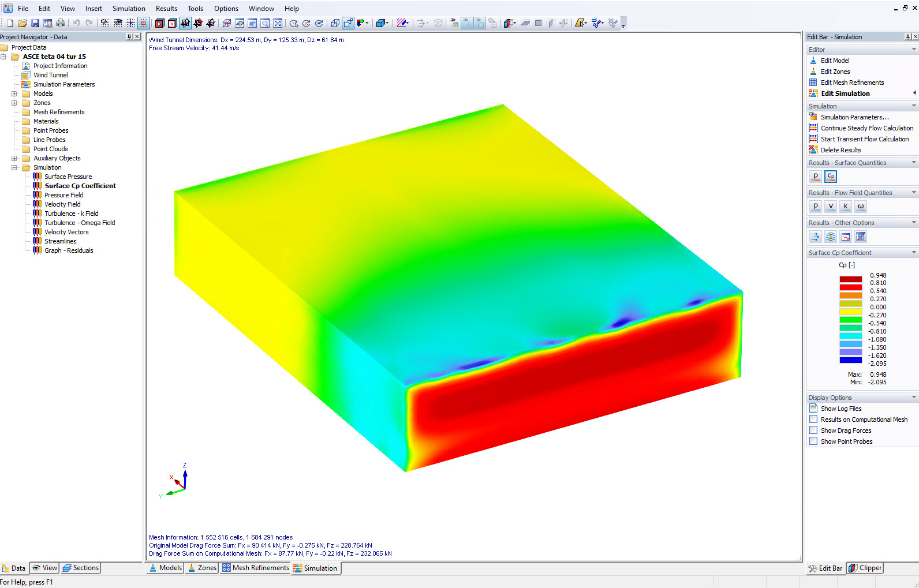919x588 pixels.
Task: Select Wind Tunnel tree item
Action: (50, 75)
